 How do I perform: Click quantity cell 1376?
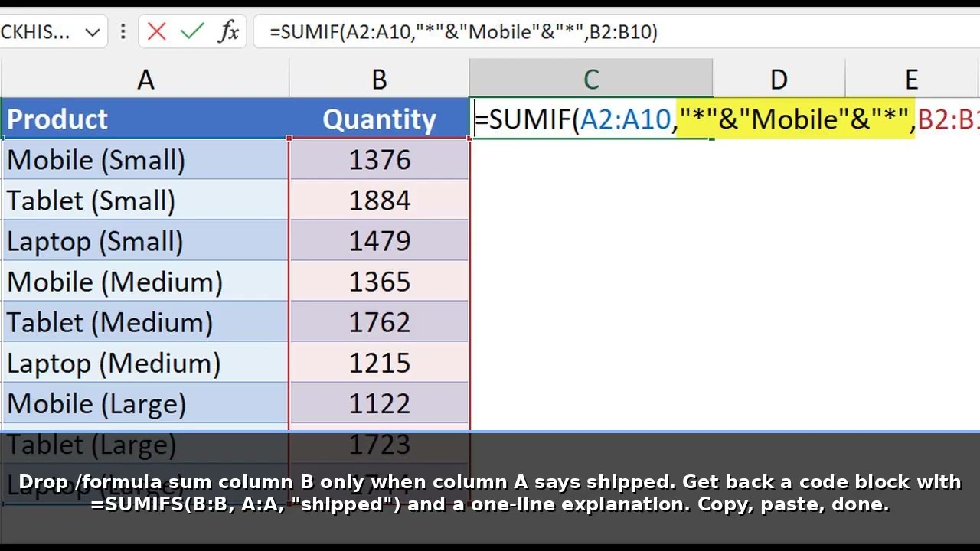(379, 159)
